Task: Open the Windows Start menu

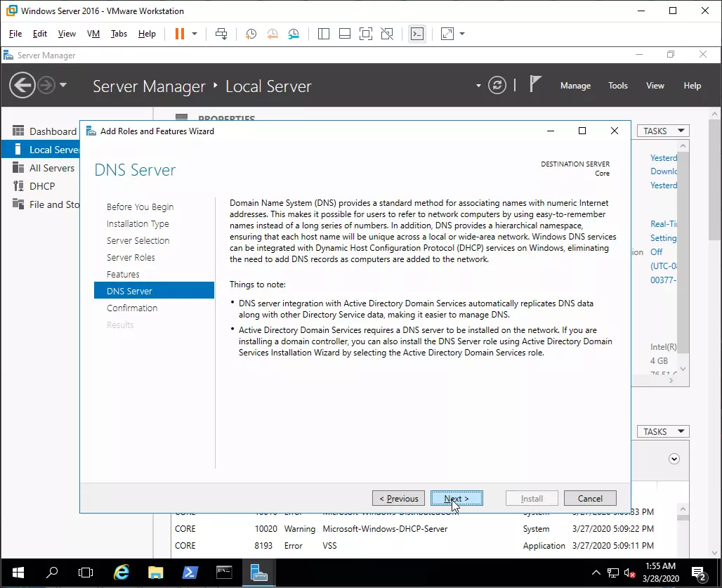Action: coord(18,573)
